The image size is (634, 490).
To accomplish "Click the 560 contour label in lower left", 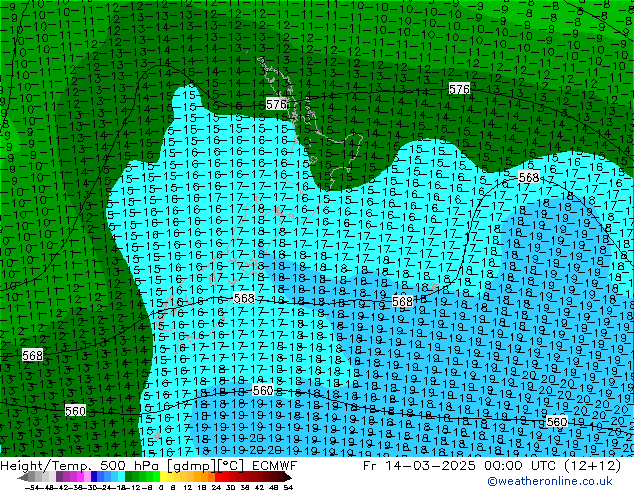I will tap(75, 410).
